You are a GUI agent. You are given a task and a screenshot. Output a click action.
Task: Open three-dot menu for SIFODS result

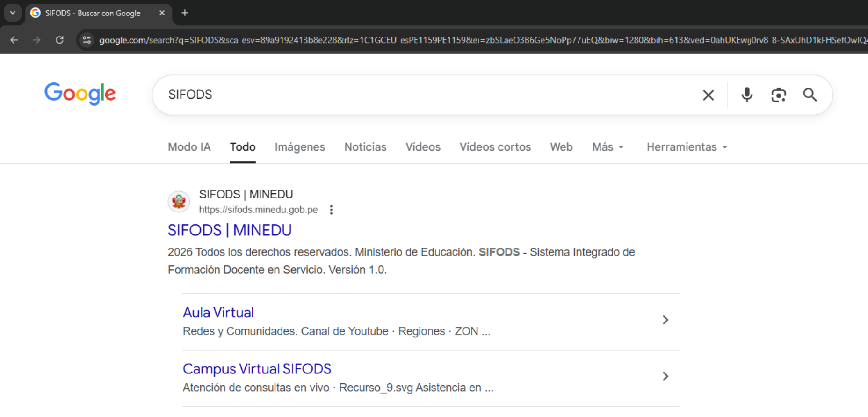pos(331,210)
